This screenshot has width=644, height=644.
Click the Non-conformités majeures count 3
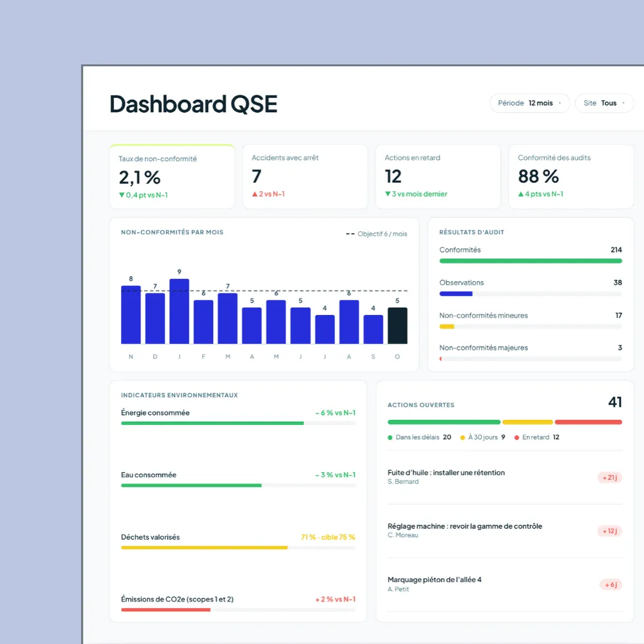click(x=620, y=348)
